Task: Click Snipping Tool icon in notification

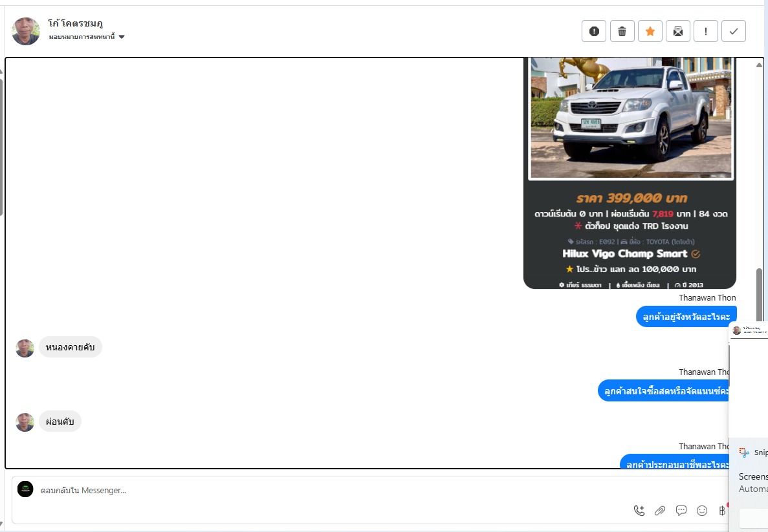Action: click(744, 452)
